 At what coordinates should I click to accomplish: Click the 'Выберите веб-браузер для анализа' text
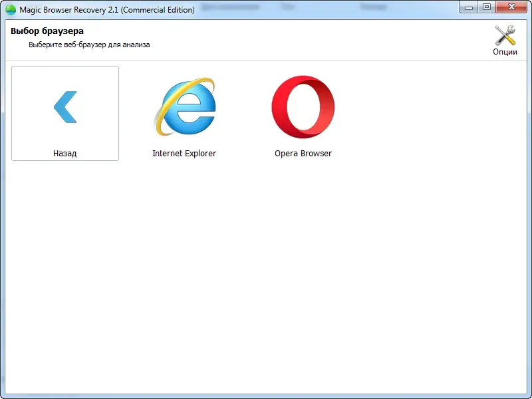[89, 45]
